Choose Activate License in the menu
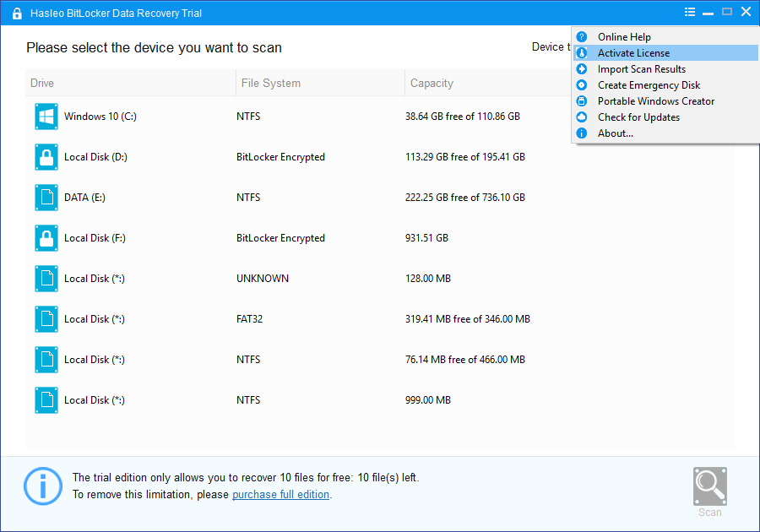760x532 pixels. click(666, 53)
